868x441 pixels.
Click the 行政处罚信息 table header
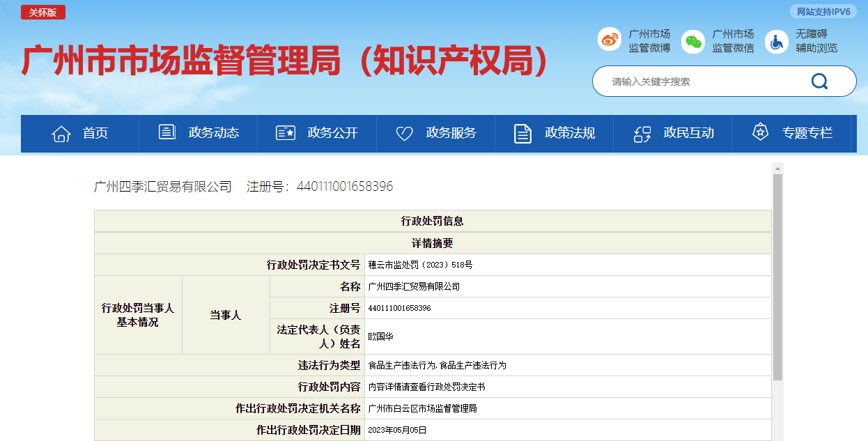click(433, 221)
